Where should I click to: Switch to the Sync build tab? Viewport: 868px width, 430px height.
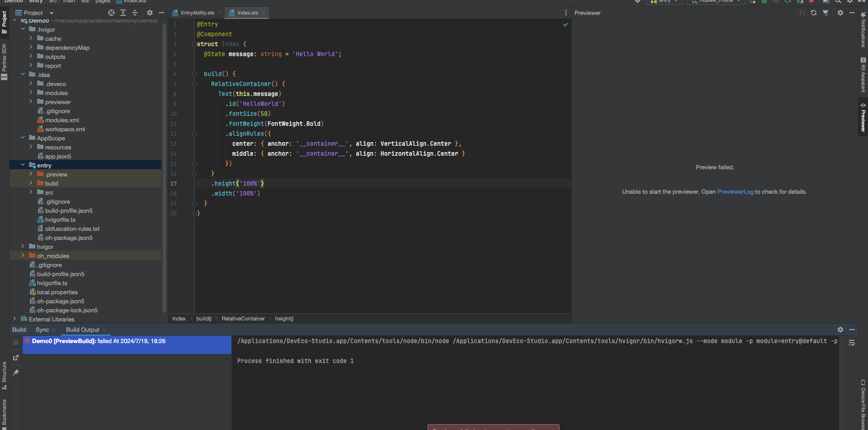click(42, 330)
